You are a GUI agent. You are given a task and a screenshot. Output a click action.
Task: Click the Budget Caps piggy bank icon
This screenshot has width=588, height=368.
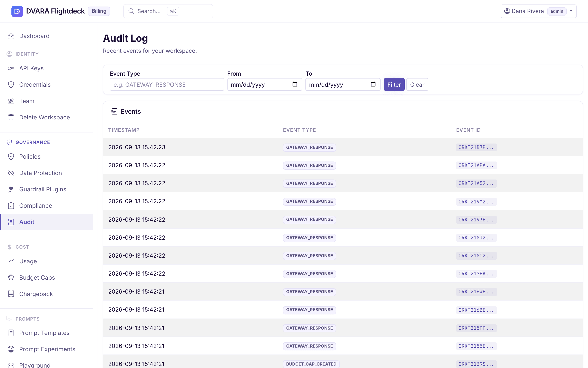(x=11, y=277)
